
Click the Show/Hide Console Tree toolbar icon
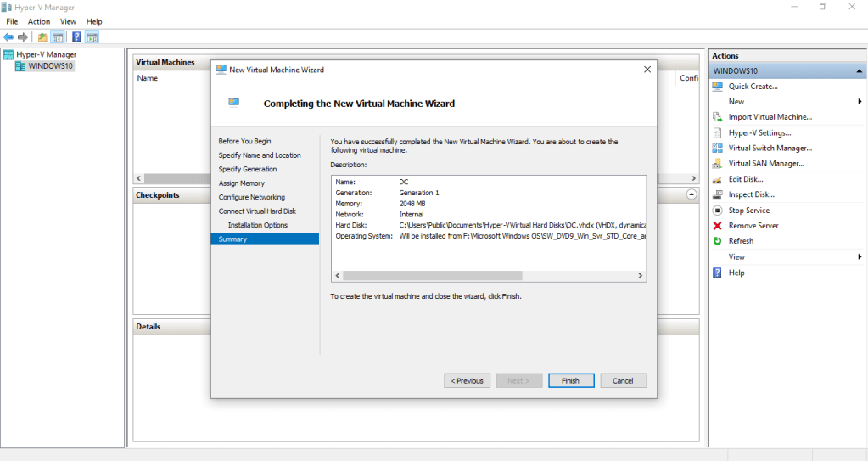pos(58,37)
